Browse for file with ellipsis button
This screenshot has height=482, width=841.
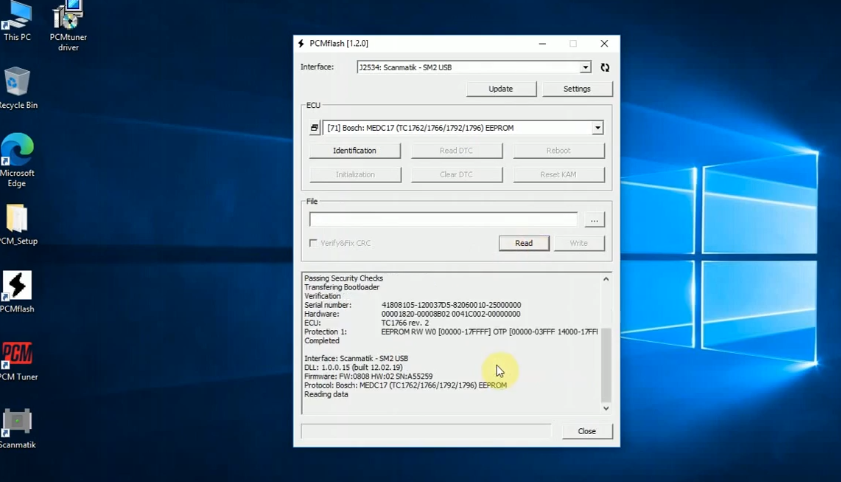(x=594, y=220)
